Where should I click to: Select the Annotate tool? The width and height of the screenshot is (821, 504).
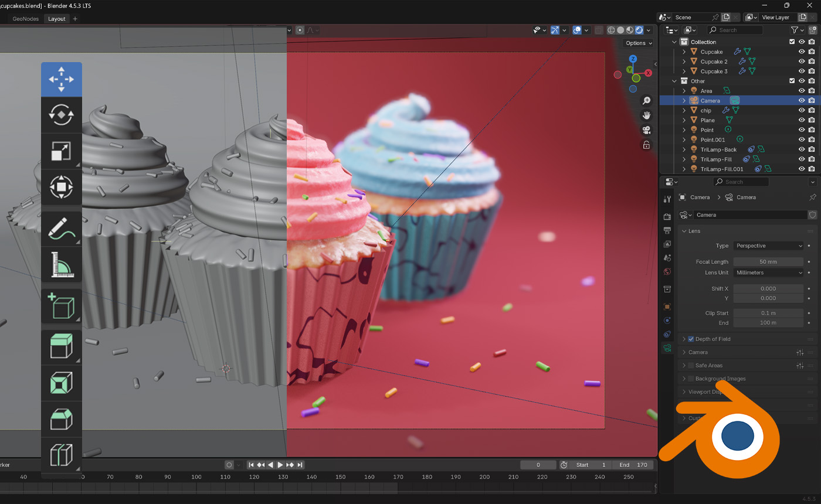tap(61, 228)
